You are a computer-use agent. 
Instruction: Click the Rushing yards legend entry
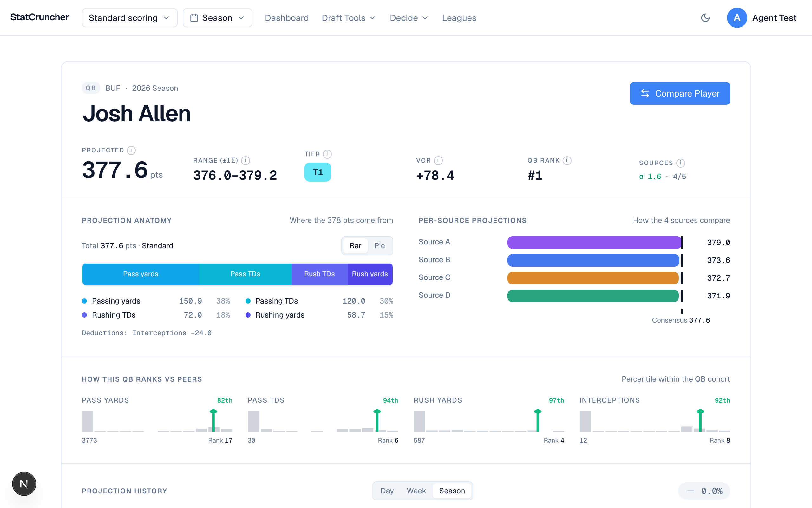(319, 315)
